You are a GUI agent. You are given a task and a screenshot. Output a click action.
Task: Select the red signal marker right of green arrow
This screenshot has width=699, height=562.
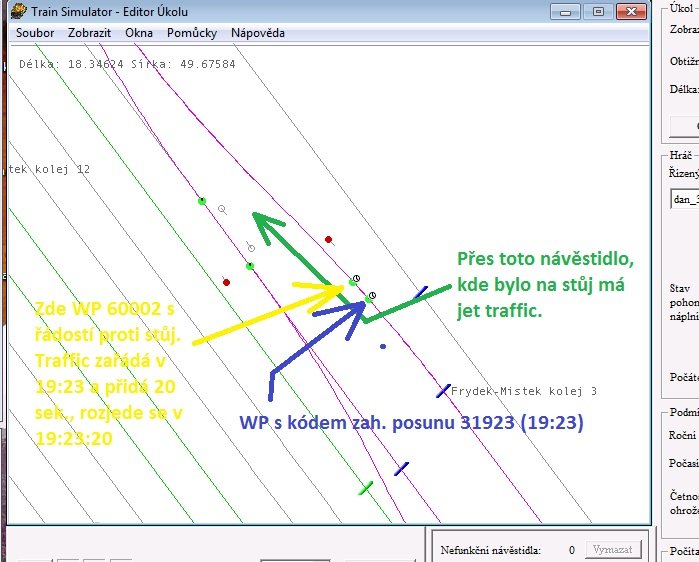[328, 239]
